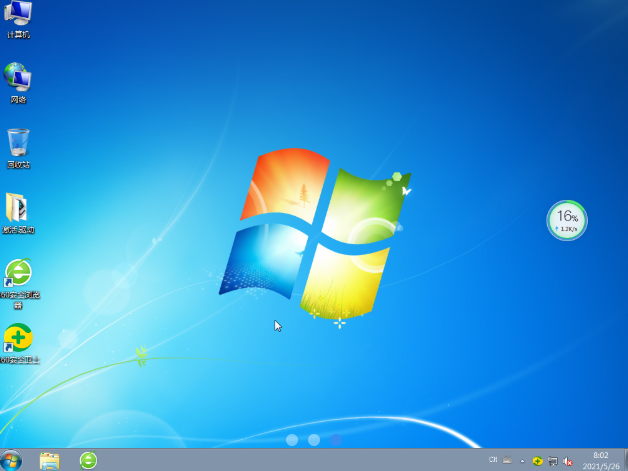The width and height of the screenshot is (628, 471).
Task: Open the Windows Start menu orb
Action: click(11, 460)
